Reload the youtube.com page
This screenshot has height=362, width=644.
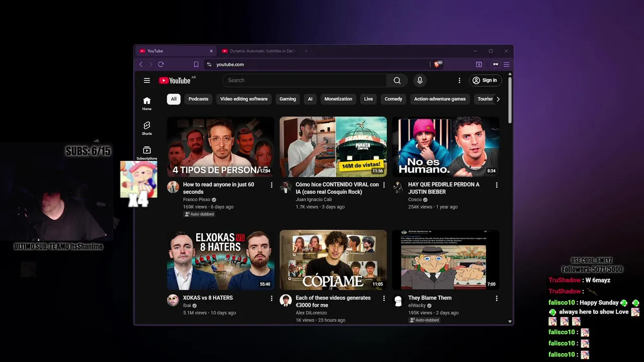click(x=161, y=64)
